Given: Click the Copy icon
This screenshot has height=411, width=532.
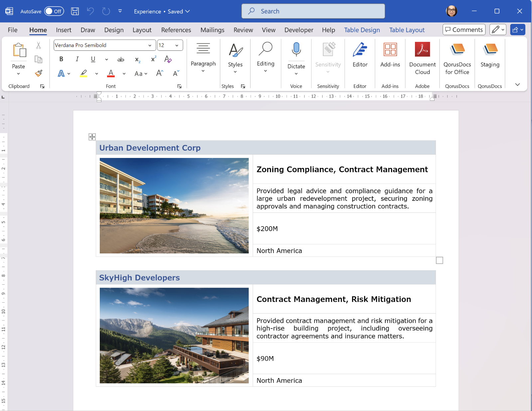Looking at the screenshot, I should [x=39, y=60].
